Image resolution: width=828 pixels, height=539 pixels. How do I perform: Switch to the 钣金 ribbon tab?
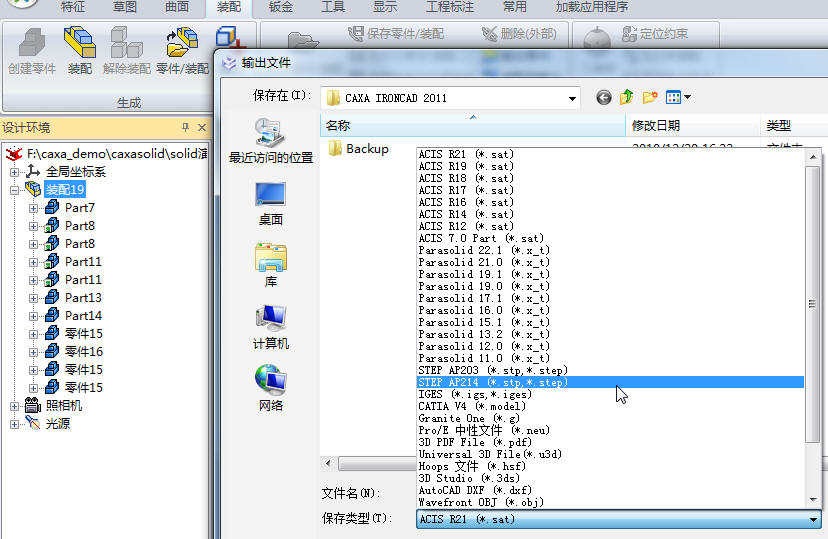pos(280,7)
